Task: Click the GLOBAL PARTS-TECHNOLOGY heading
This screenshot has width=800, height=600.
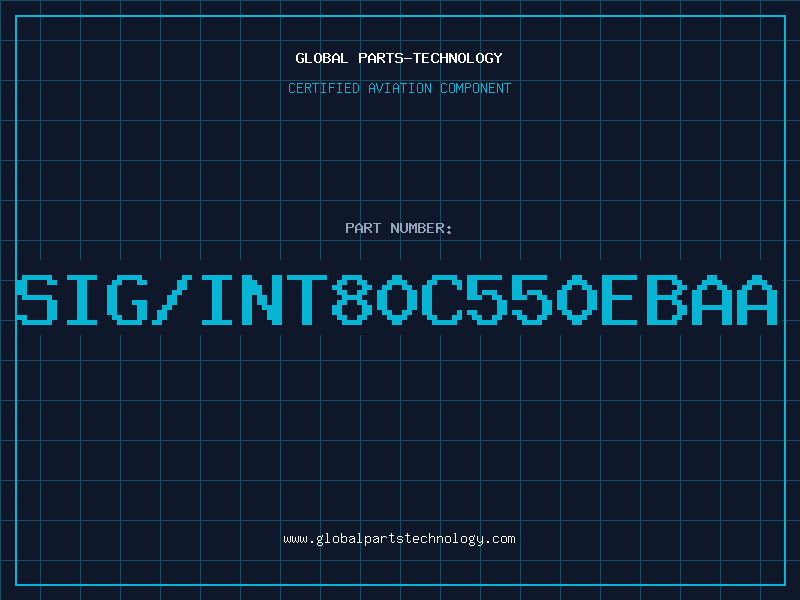Action: point(399,58)
